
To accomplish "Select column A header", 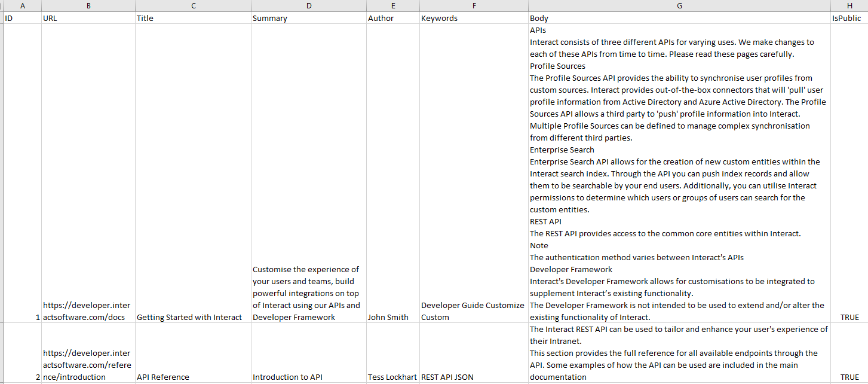I will click(23, 6).
